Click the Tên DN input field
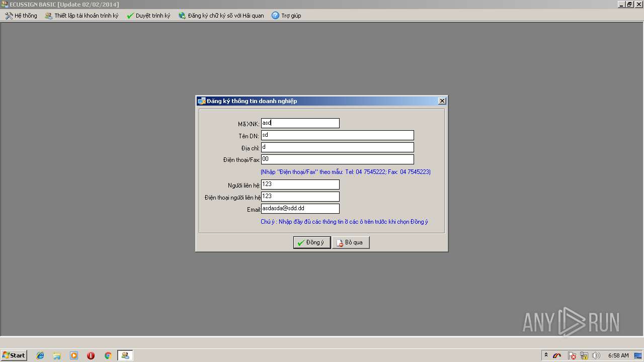The image size is (644, 362). pyautogui.click(x=338, y=135)
